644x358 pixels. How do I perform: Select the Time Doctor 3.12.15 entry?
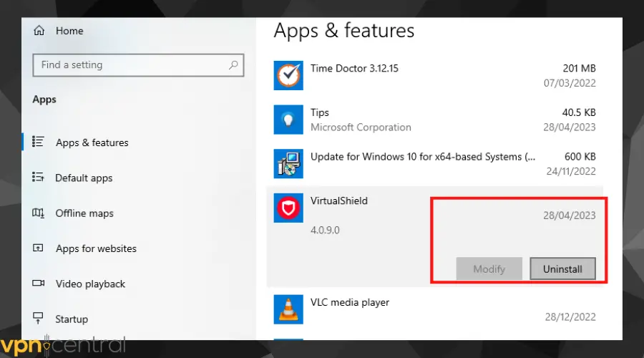[x=354, y=69]
